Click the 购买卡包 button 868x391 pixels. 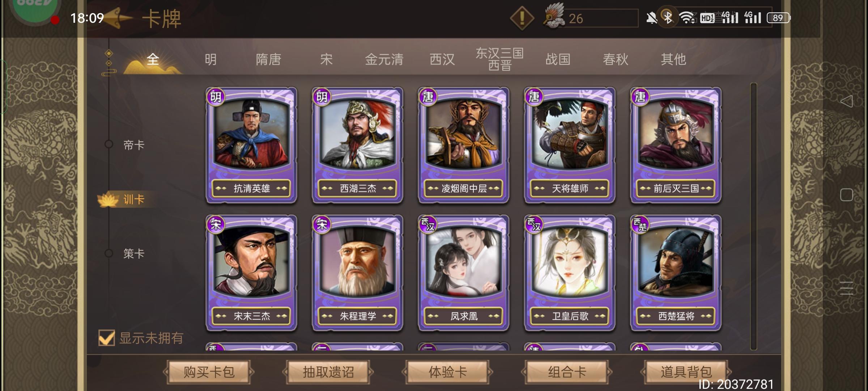pyautogui.click(x=209, y=372)
